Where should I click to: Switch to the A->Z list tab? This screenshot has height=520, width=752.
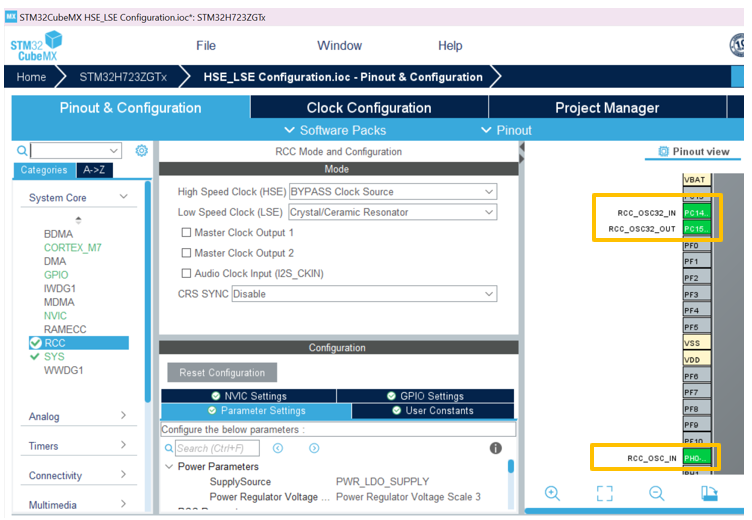coord(94,170)
